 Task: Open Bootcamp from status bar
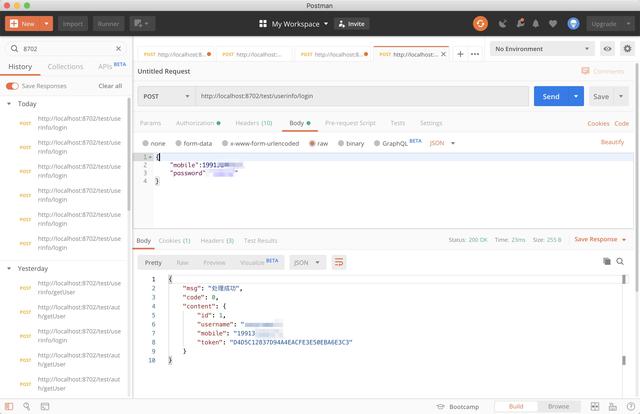458,407
